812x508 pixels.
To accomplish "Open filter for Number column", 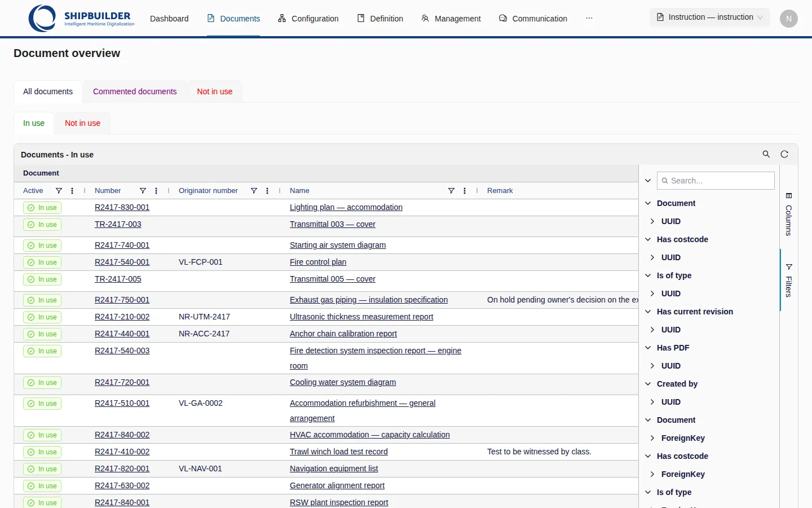I will 143,191.
